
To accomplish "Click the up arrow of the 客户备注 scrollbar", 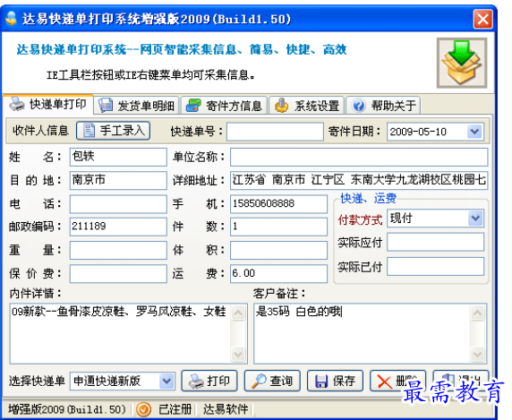I will coord(477,313).
